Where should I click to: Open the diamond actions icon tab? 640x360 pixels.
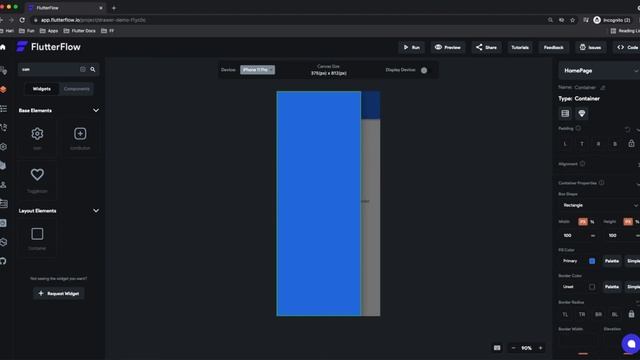(x=582, y=113)
